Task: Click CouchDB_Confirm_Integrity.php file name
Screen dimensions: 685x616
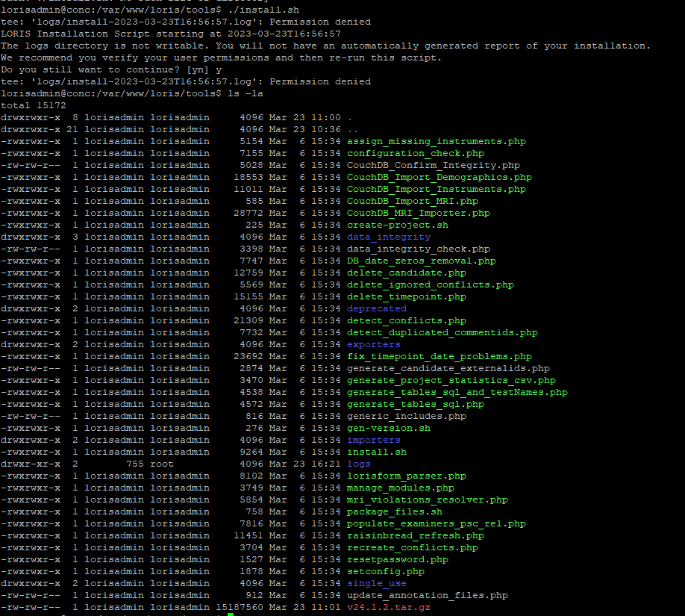Action: 434,165
